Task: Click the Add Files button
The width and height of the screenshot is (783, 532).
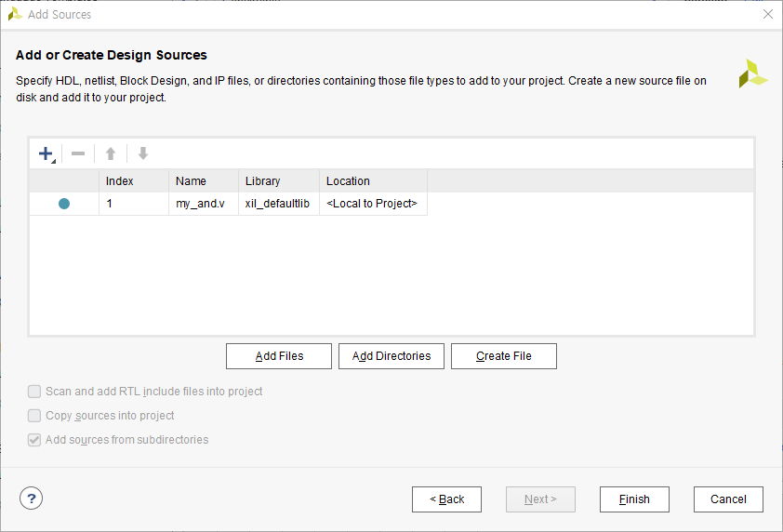Action: tap(279, 356)
